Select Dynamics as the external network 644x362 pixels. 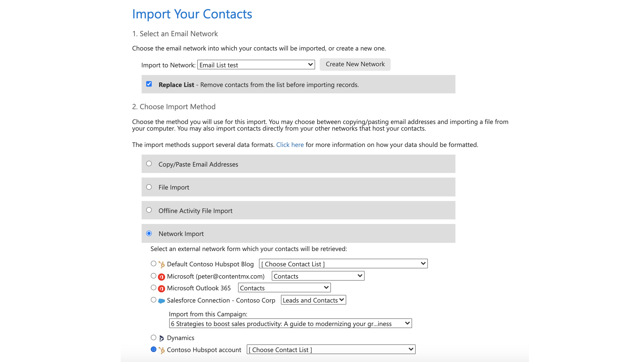pos(153,337)
